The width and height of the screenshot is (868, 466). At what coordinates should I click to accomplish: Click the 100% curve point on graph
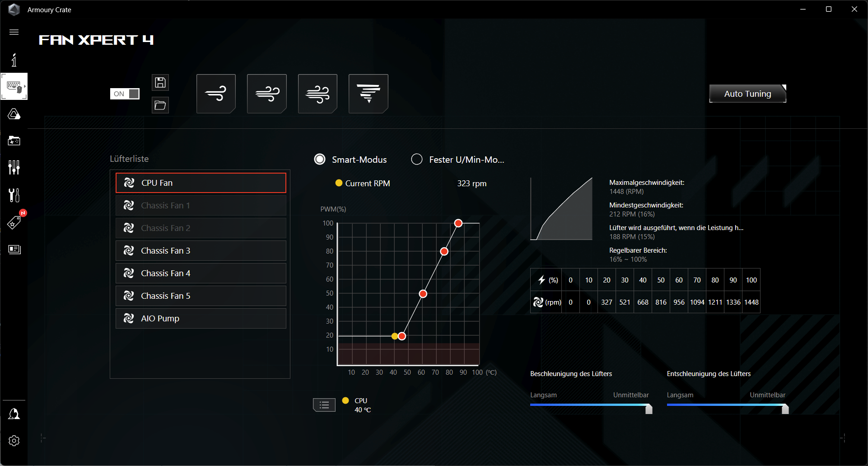point(458,223)
